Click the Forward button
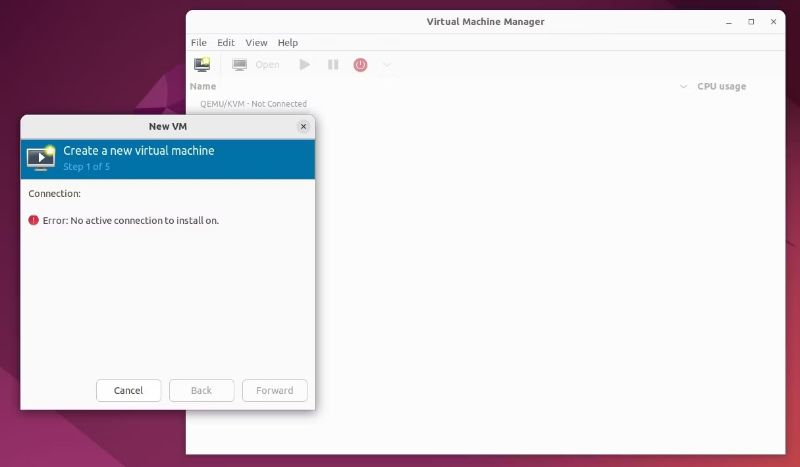The image size is (800, 467). pyautogui.click(x=275, y=390)
